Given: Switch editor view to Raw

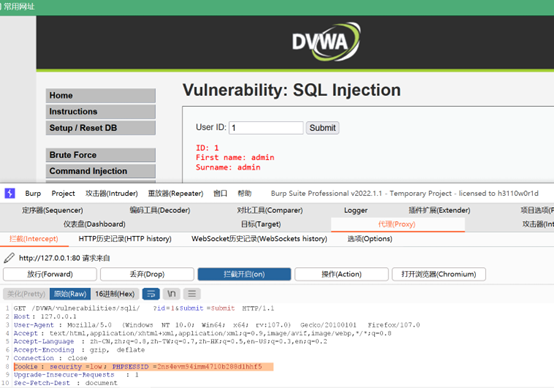Looking at the screenshot, I should tap(70, 294).
